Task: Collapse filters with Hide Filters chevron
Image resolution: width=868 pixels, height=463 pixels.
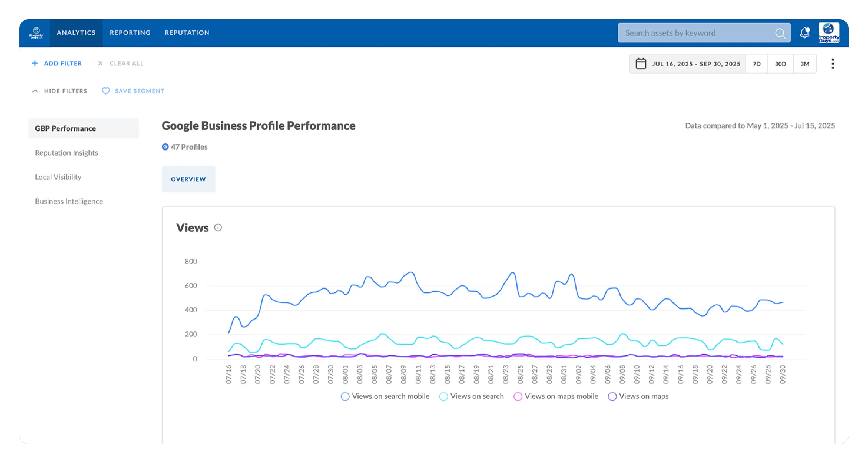Action: pos(35,91)
